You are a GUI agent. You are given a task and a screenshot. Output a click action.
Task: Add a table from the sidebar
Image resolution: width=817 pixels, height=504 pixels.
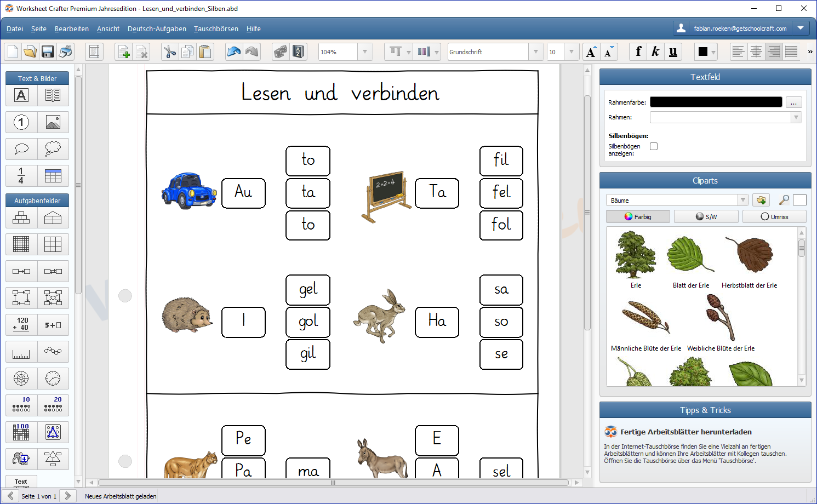53,176
